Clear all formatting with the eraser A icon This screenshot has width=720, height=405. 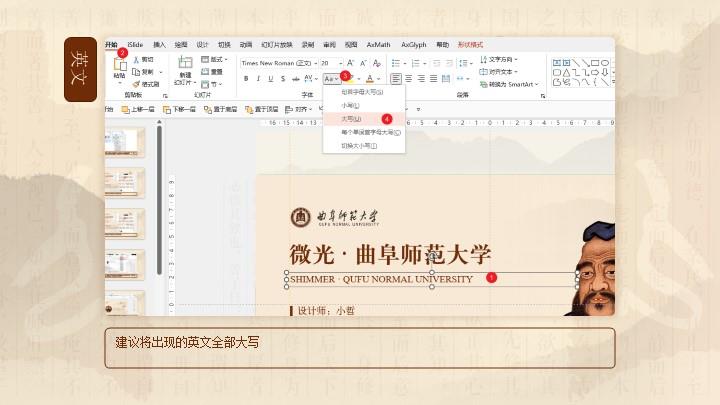pyautogui.click(x=377, y=63)
